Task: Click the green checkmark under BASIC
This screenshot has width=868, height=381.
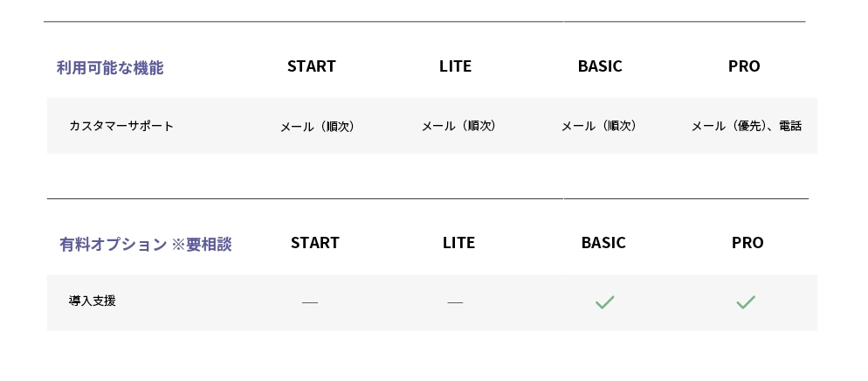Action: (x=604, y=302)
